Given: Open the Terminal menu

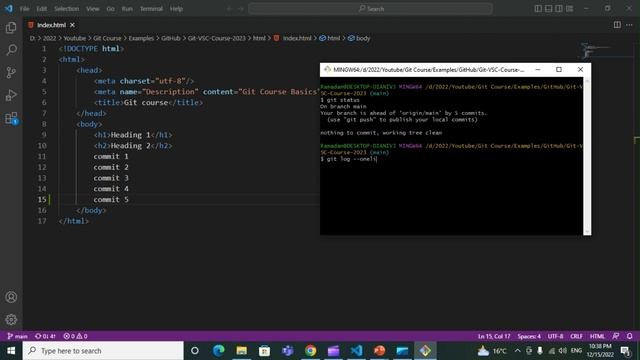Looking at the screenshot, I should tap(151, 9).
